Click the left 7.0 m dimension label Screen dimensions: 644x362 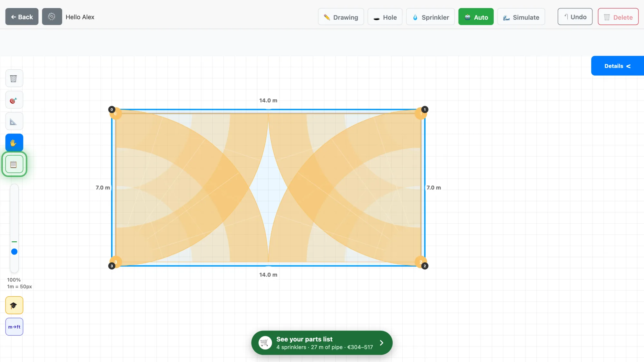103,188
